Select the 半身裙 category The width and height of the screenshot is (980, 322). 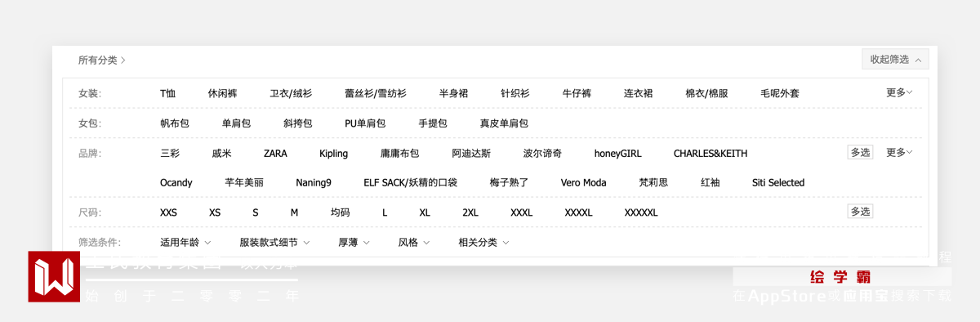[x=453, y=93]
